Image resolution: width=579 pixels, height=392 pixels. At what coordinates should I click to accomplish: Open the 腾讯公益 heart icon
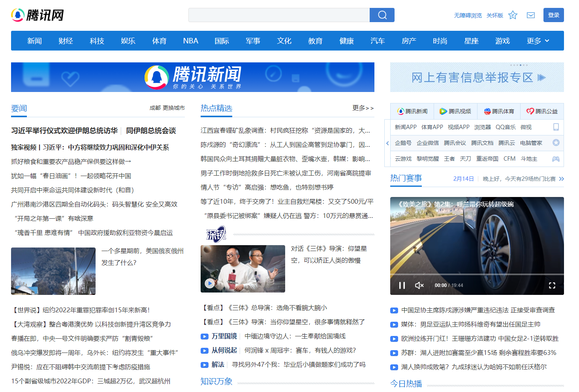(x=530, y=111)
